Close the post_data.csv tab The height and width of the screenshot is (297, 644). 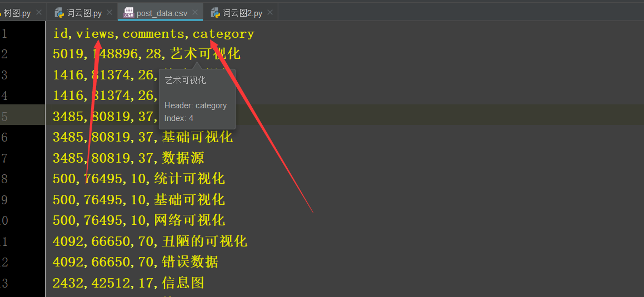click(195, 12)
